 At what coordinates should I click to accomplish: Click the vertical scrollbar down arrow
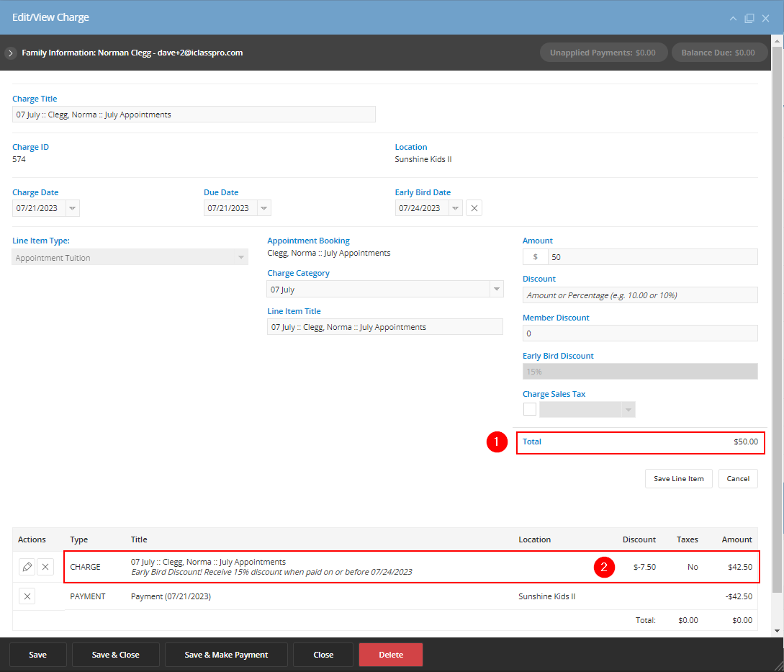778,631
